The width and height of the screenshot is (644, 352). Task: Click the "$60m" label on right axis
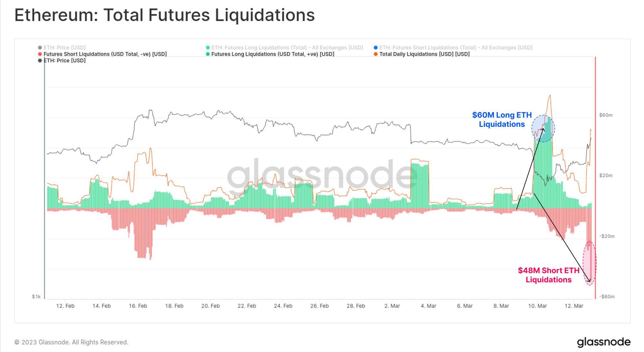(x=606, y=115)
